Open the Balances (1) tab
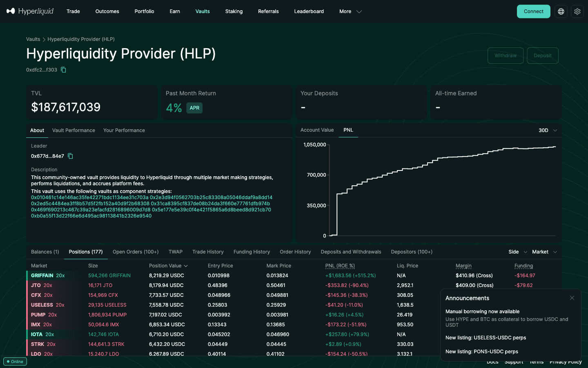Viewport: 588px width, 368px height. click(45, 252)
